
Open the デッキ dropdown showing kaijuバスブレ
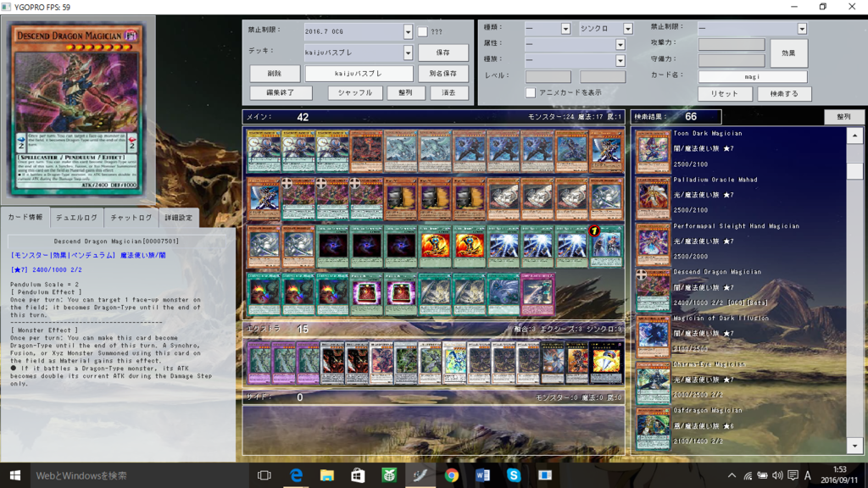(359, 53)
